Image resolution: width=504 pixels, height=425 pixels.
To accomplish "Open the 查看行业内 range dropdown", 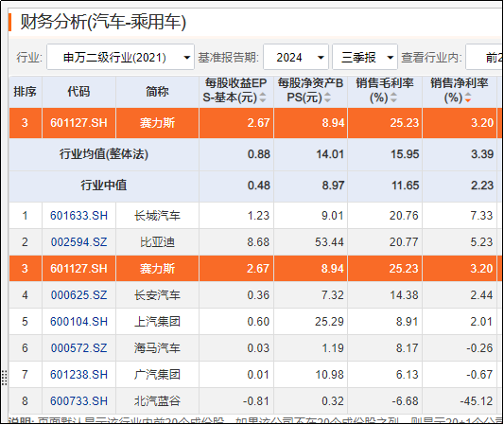I will (484, 58).
